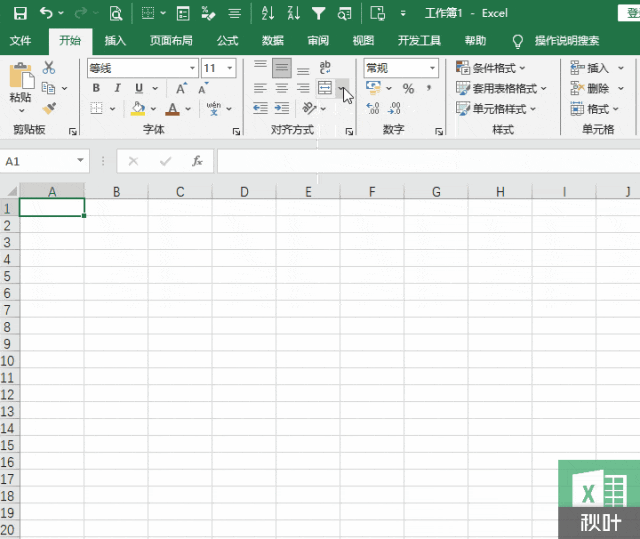Activate the Format Painter brush

49,108
